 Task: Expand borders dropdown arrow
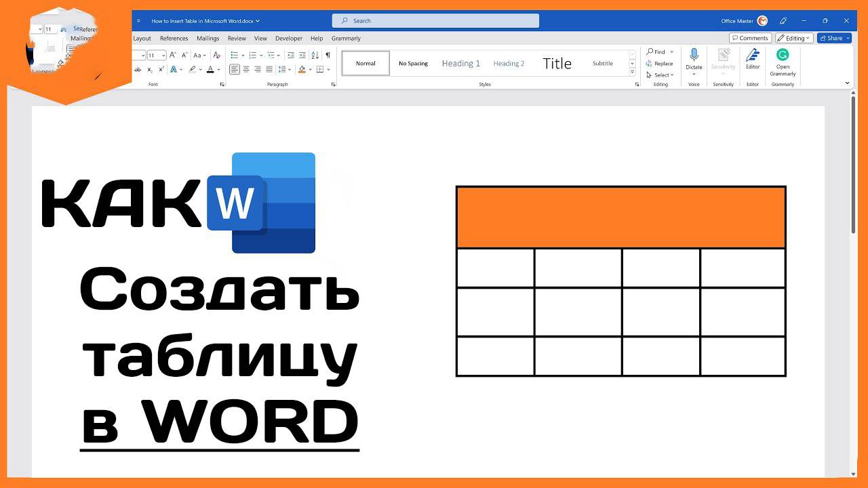coord(328,69)
